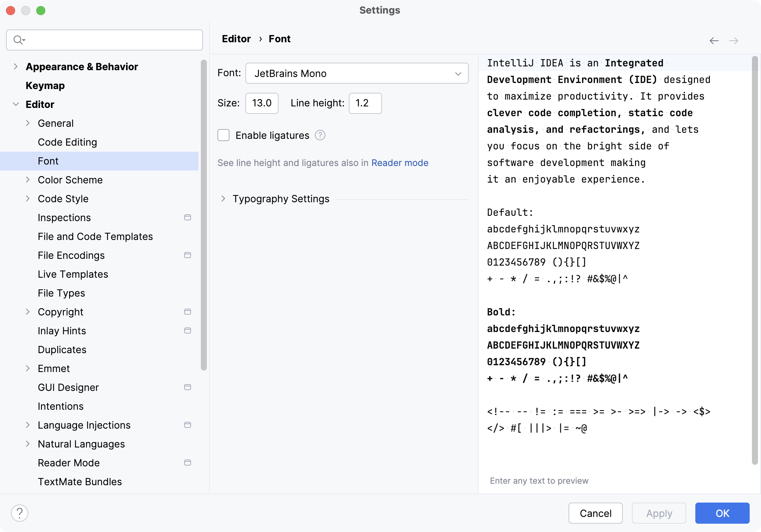
Task: Click the search icon in settings sidebar
Action: point(18,39)
